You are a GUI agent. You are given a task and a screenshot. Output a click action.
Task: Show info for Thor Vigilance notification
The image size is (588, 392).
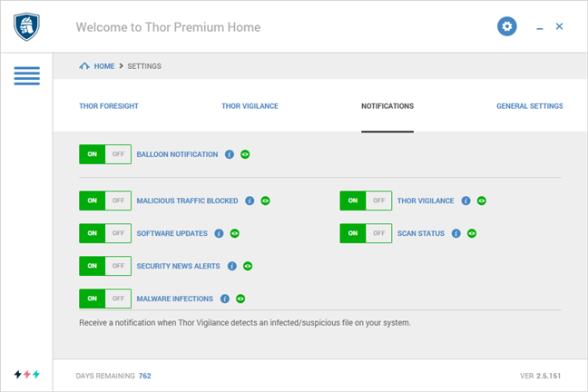click(465, 201)
